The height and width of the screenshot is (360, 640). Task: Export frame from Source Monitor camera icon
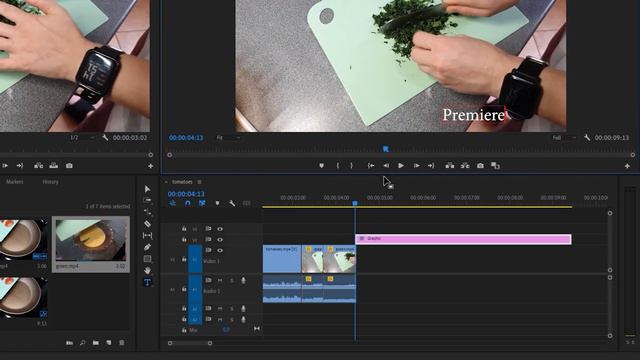pyautogui.click(x=69, y=166)
